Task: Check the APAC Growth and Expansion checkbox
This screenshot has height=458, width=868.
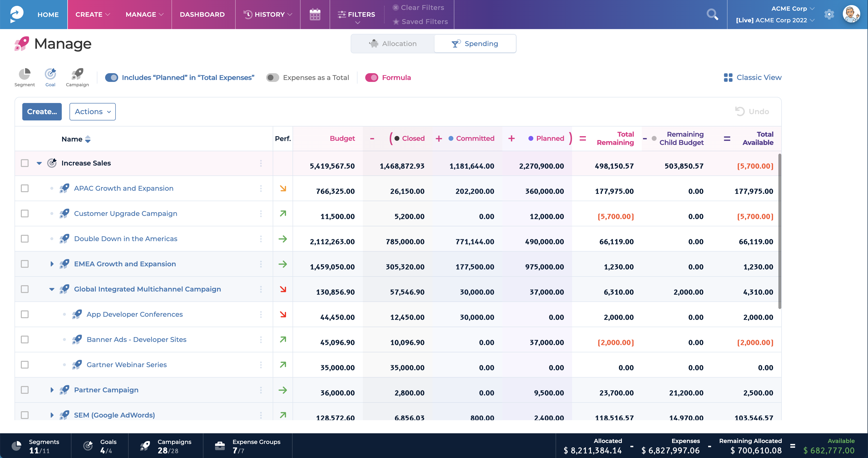Action: coord(25,189)
